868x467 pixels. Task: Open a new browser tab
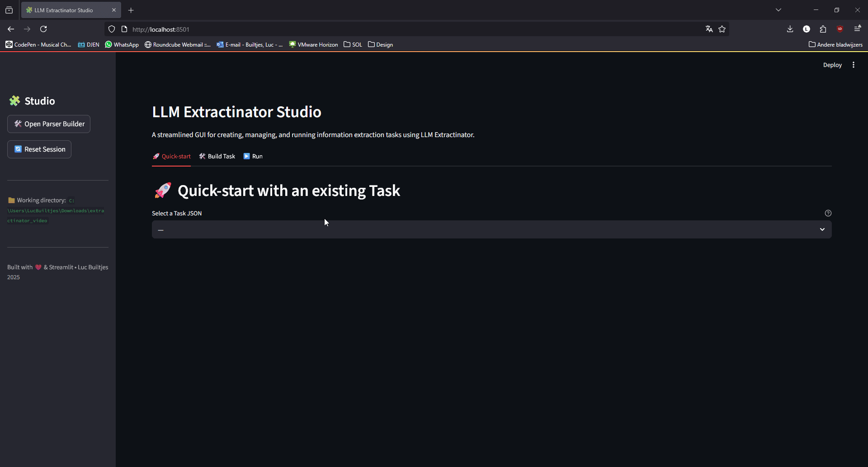131,10
